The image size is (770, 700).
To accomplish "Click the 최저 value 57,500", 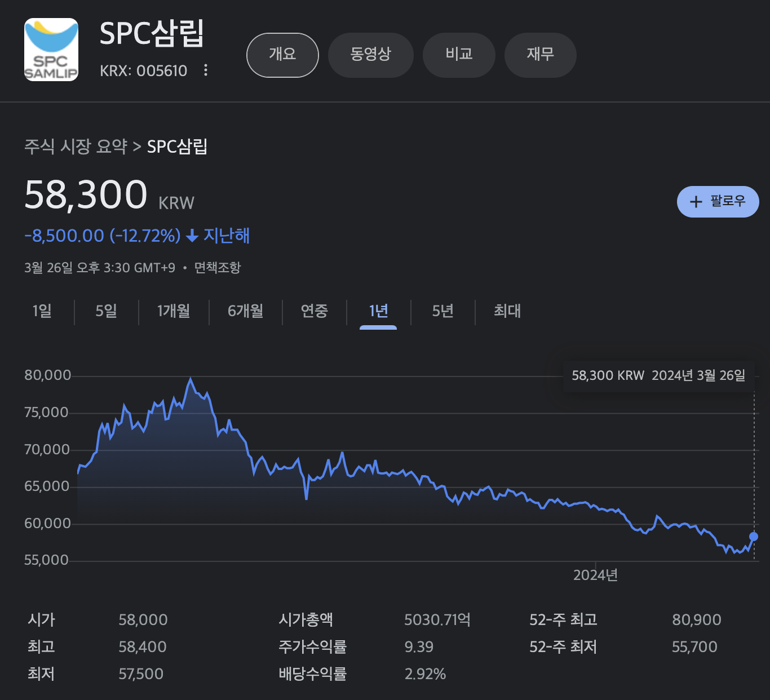I will (x=141, y=674).
